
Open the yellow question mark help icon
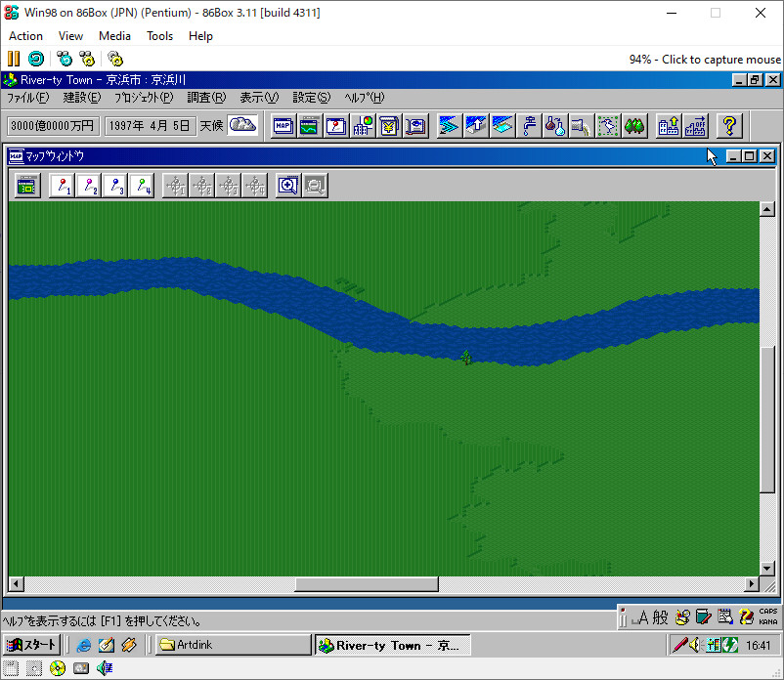729,126
